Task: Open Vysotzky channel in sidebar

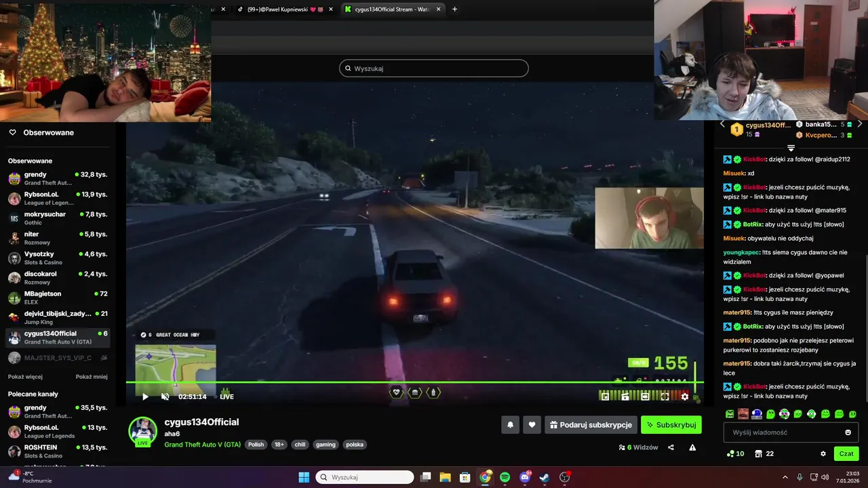Action: tap(58, 258)
